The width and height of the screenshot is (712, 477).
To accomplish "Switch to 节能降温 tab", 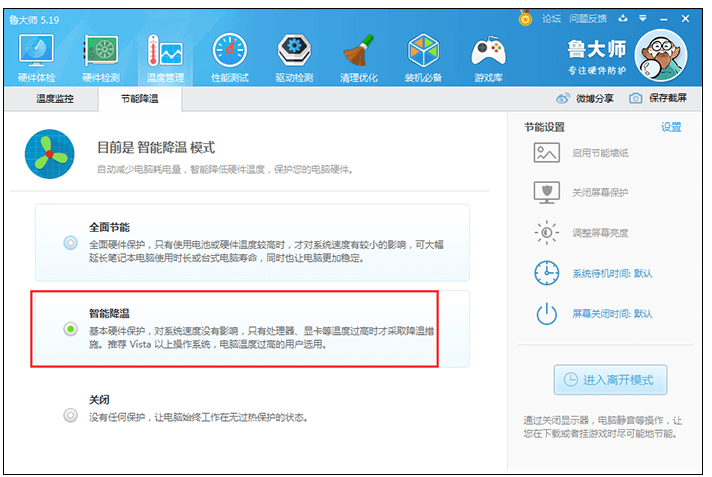I will [x=140, y=99].
